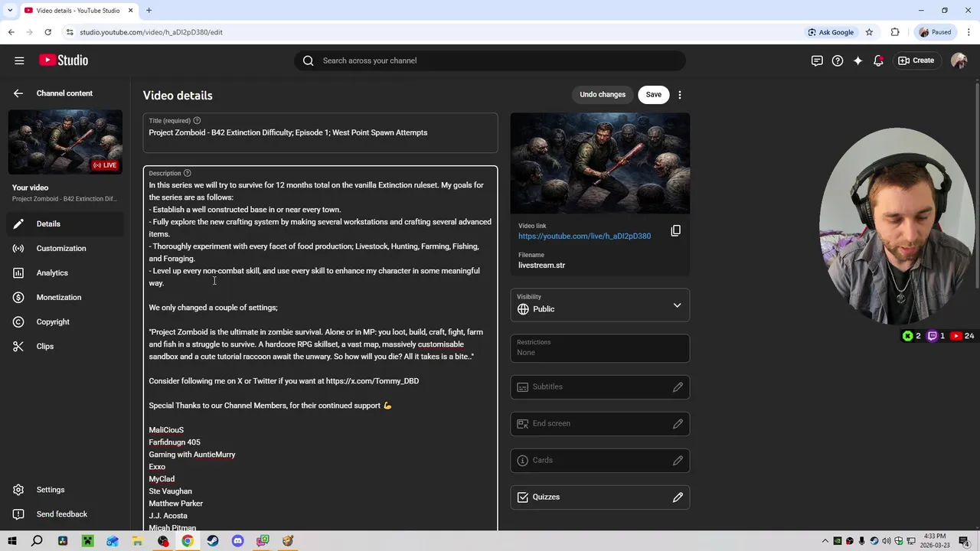Click 'Farfidnugn 405' member name
The height and width of the screenshot is (551, 980).
pos(175,442)
